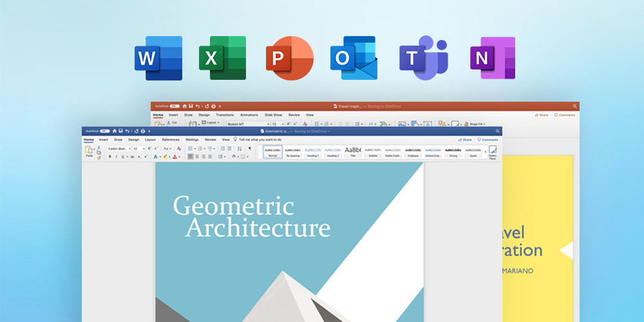The width and height of the screenshot is (644, 322).
Task: Click the search magnifier in PowerPoint title bar
Action: click(x=574, y=106)
